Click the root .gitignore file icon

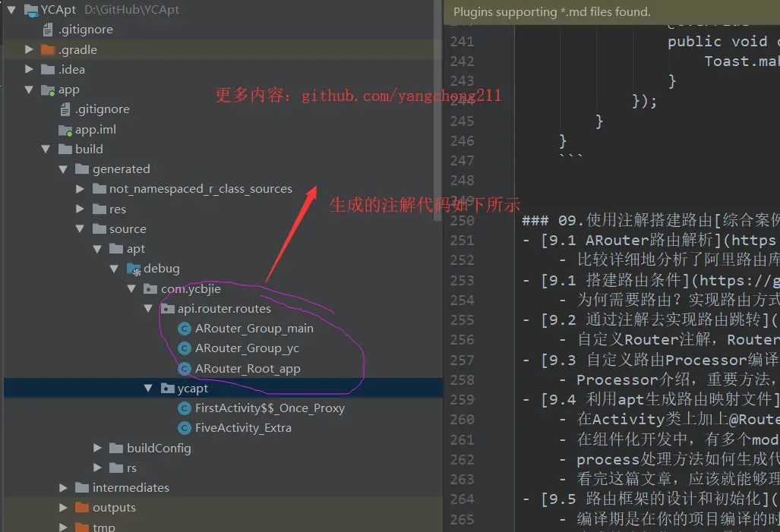click(x=48, y=30)
